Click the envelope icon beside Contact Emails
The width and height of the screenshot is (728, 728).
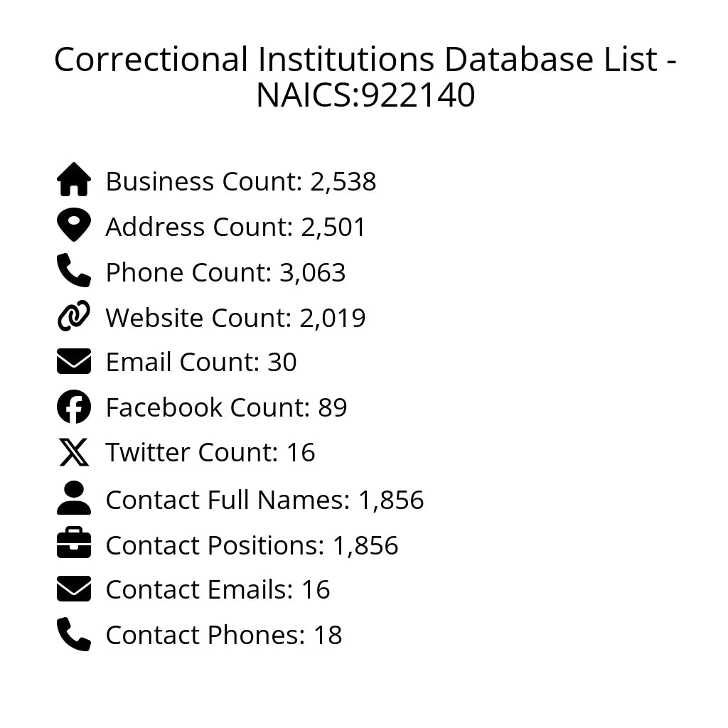74,589
